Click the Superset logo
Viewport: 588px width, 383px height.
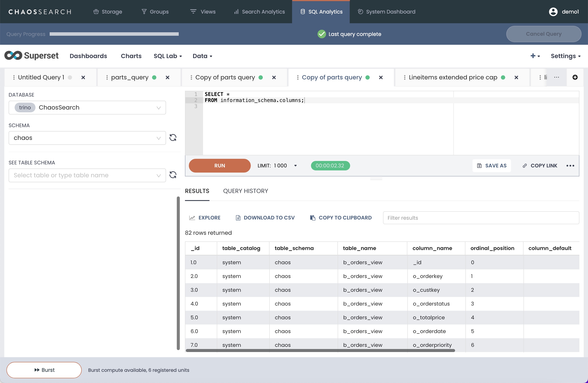(x=31, y=56)
